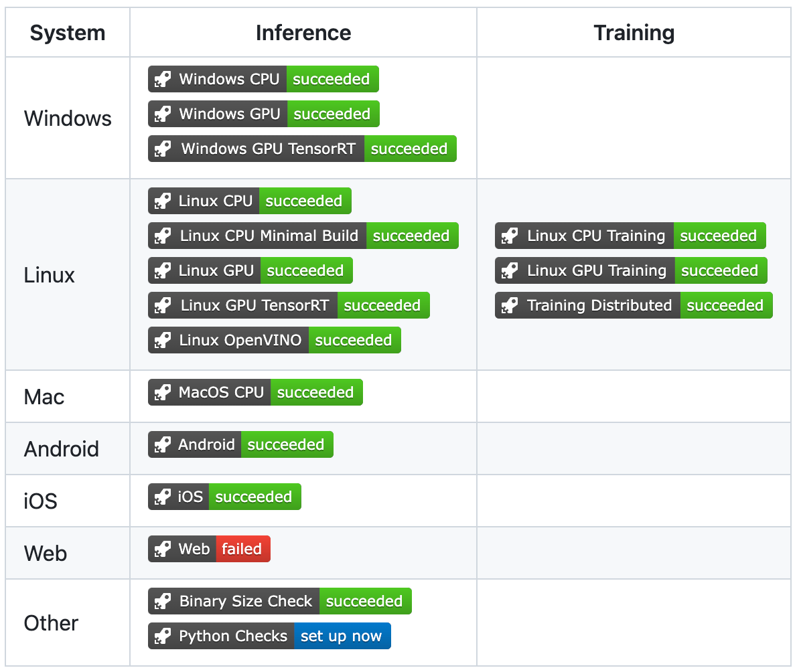This screenshot has height=672, width=797.
Task: Click the rocket icon on Linux GPU TensorRT badge
Action: coord(162,306)
